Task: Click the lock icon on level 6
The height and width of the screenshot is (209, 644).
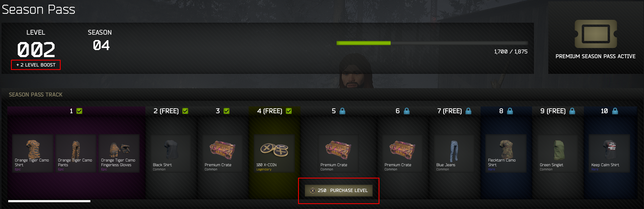Action: [407, 111]
